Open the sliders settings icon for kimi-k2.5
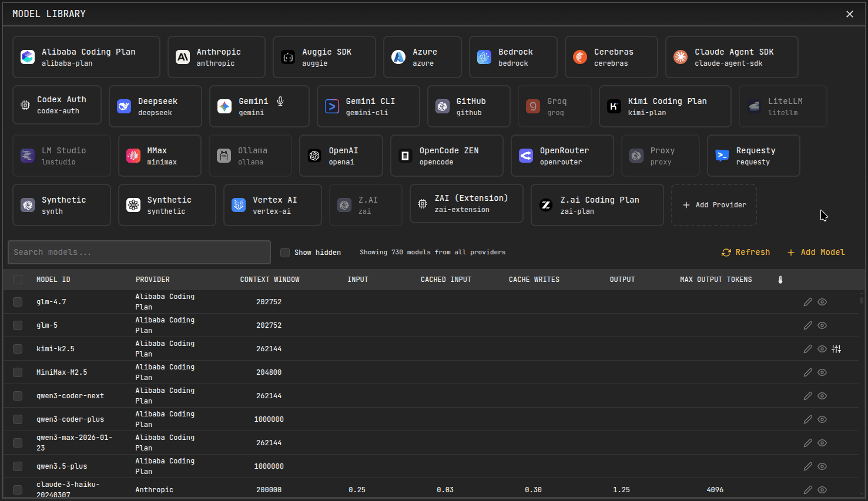The image size is (868, 501). 836,349
